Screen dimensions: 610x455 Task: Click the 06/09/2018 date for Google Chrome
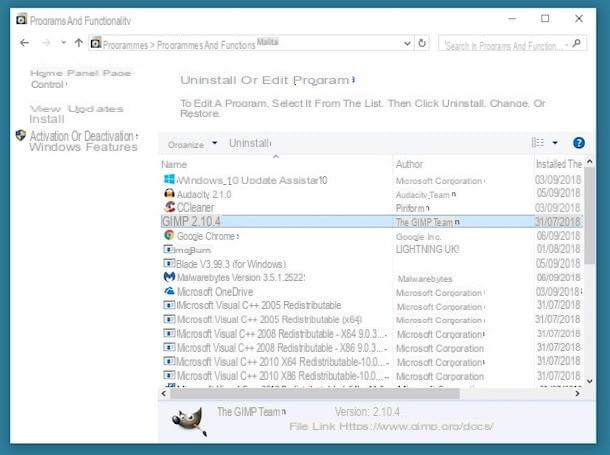pos(559,236)
